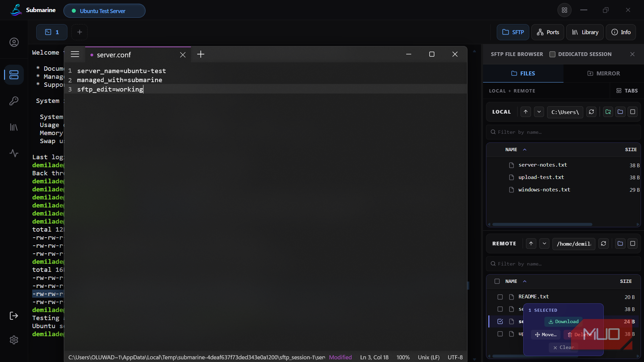Open the settings gear in the sidebar

tap(14, 340)
